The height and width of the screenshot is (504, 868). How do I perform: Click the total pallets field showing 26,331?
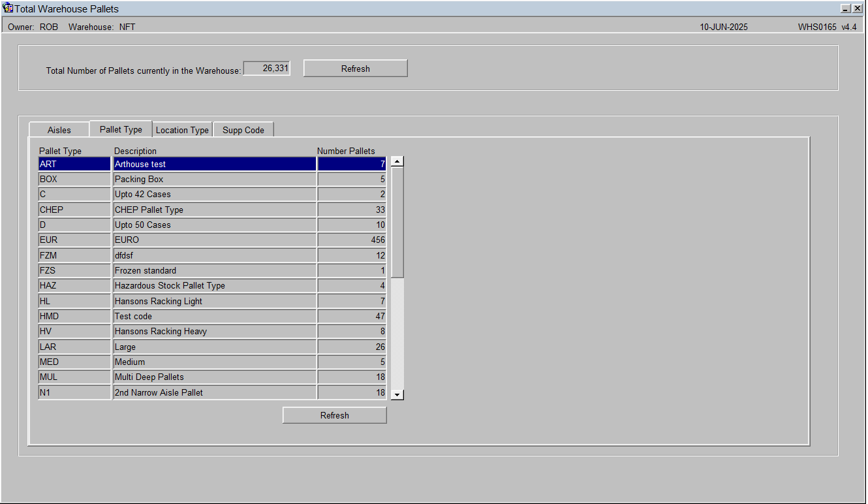click(x=266, y=68)
